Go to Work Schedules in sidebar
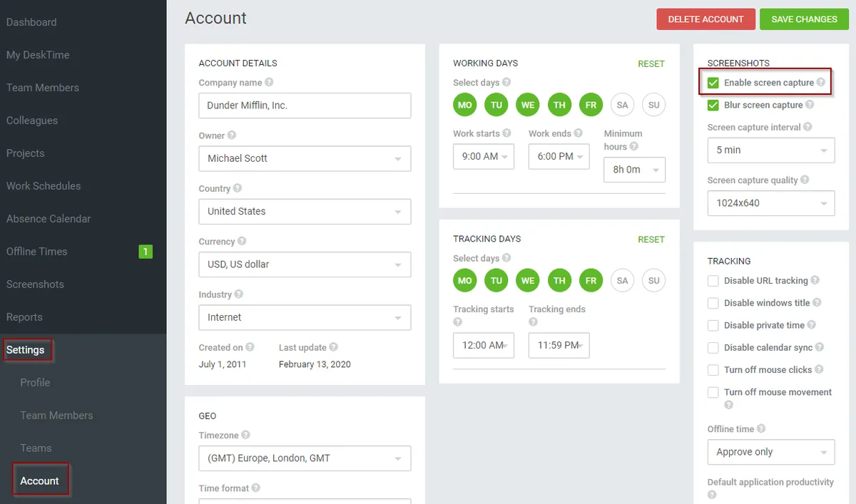The image size is (856, 504). tap(44, 186)
